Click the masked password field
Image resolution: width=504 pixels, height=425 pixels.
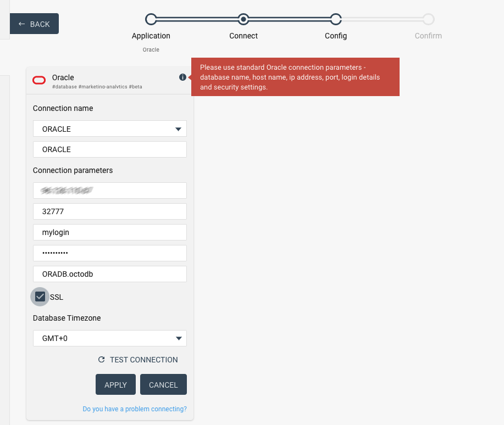coord(109,253)
